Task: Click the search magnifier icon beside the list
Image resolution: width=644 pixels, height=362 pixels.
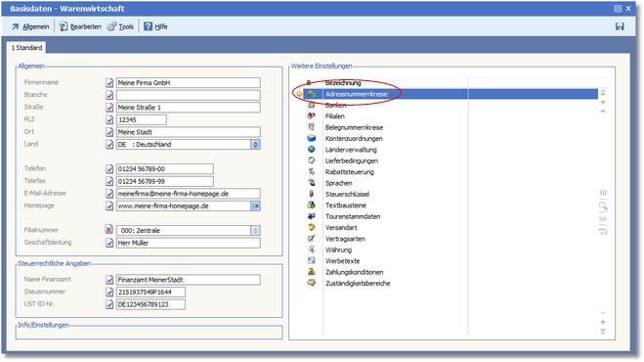Action: pos(603,205)
